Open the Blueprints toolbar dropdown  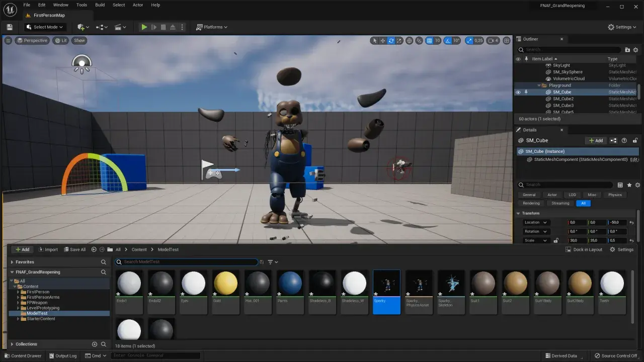pyautogui.click(x=102, y=27)
